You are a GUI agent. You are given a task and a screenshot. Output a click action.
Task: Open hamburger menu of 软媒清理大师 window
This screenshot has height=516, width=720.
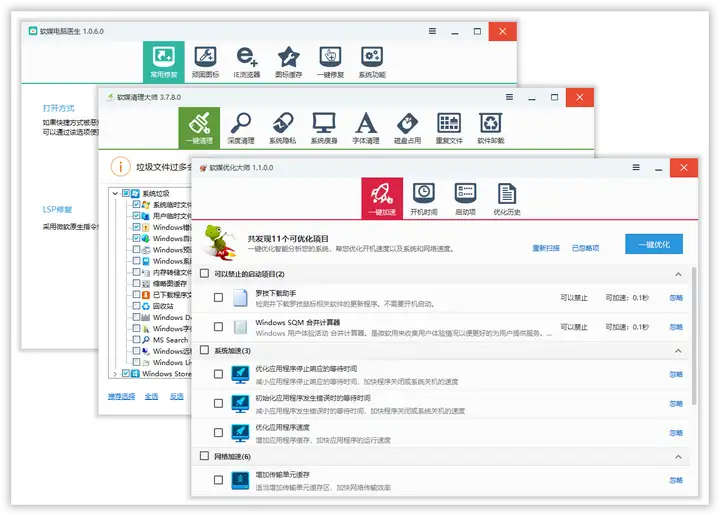click(509, 97)
